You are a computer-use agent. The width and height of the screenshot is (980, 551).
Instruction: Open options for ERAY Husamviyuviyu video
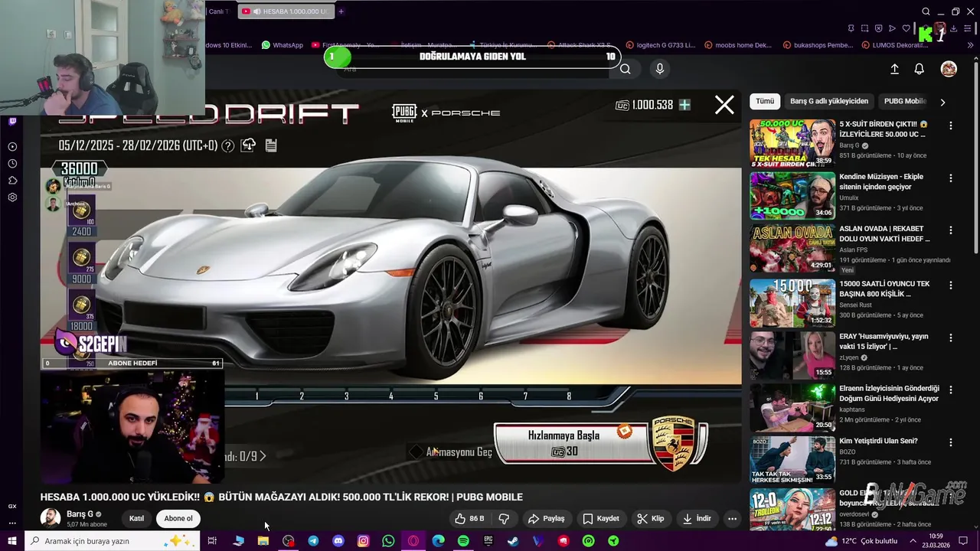click(951, 337)
